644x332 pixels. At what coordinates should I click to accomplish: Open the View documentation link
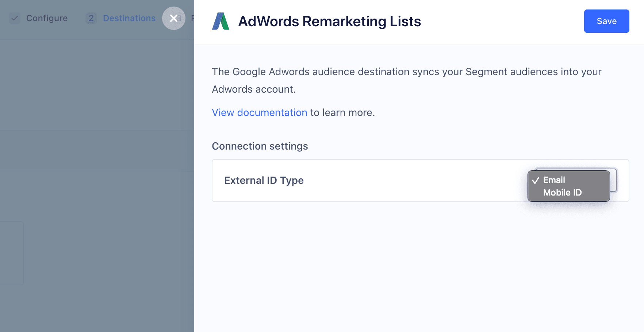(x=259, y=112)
